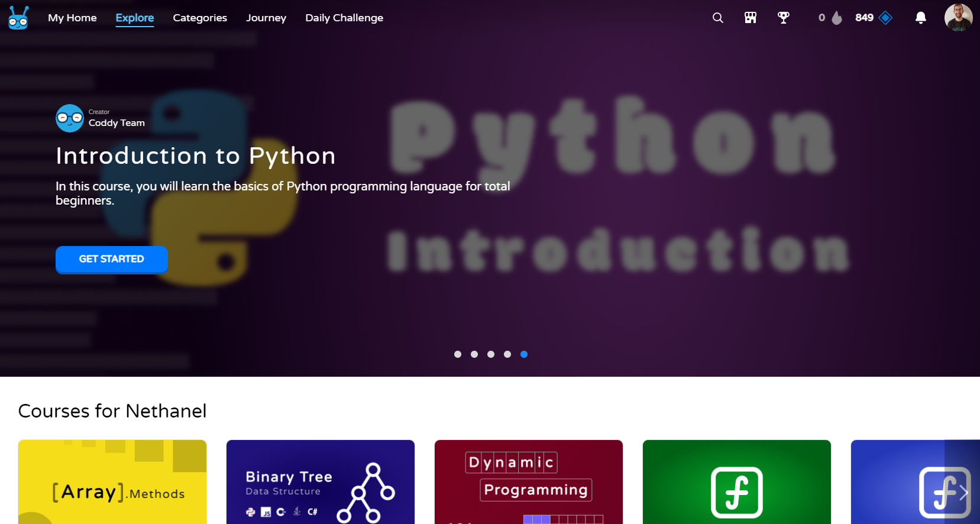This screenshot has width=980, height=524.
Task: Open the store shop icon
Action: pyautogui.click(x=751, y=18)
